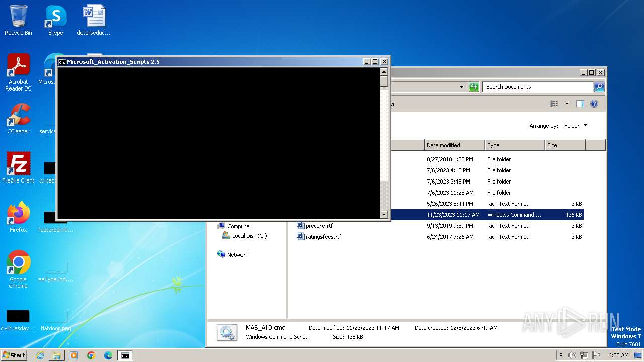Viewport: 644px width, 362px height.
Task: Open Arrange by Folder dropdown
Action: click(x=575, y=126)
